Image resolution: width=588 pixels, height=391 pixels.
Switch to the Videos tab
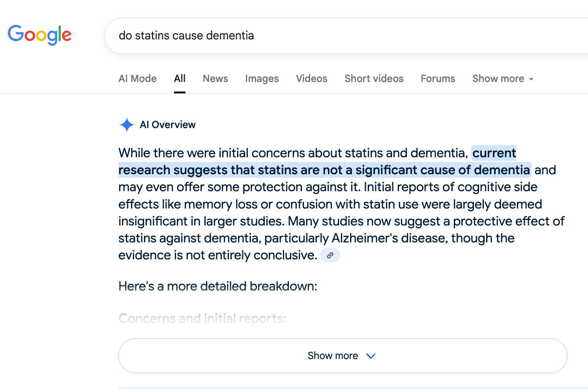point(311,79)
